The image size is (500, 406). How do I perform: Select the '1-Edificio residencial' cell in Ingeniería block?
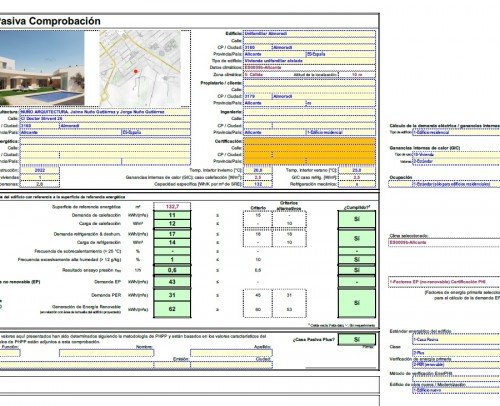click(341, 132)
